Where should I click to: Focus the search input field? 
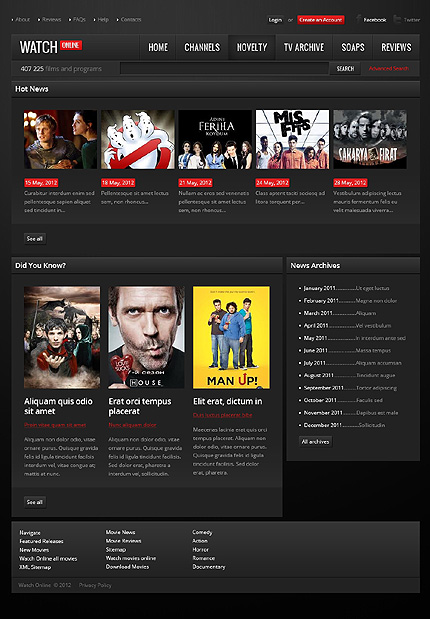225,68
